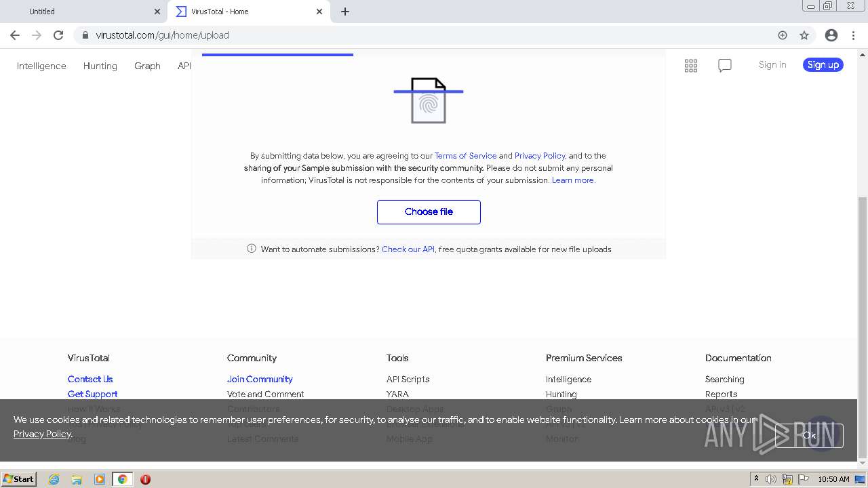Click the 10:50 AM taskbar clock
The height and width of the screenshot is (488, 868).
tap(833, 479)
